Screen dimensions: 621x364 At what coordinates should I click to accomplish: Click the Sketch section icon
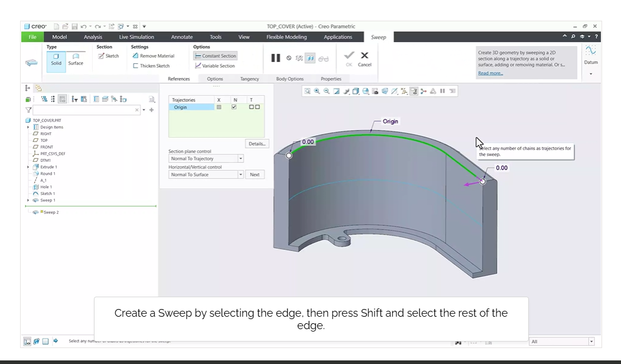[108, 56]
